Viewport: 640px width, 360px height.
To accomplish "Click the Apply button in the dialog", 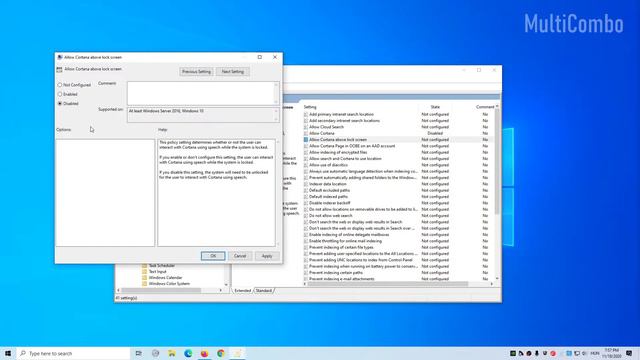I will click(x=267, y=256).
